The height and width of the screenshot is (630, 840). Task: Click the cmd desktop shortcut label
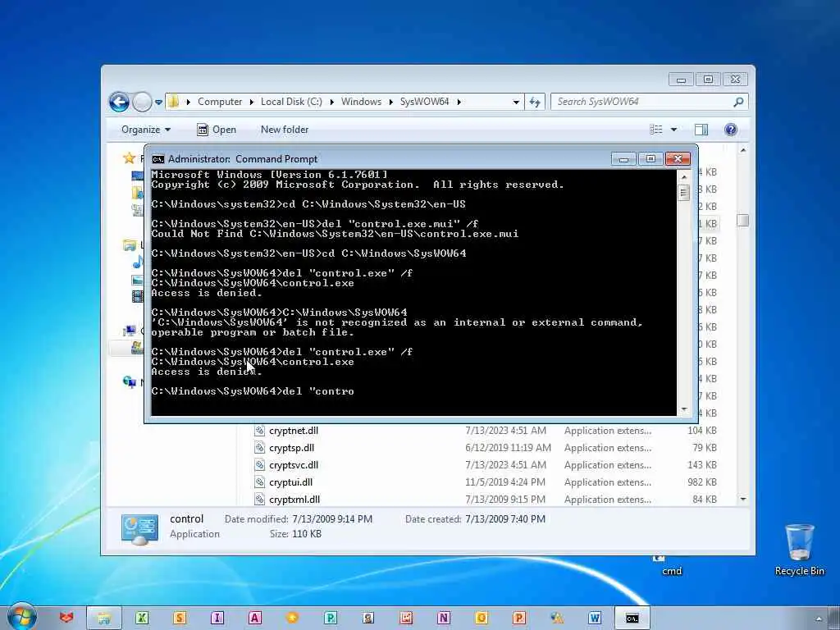pos(672,571)
